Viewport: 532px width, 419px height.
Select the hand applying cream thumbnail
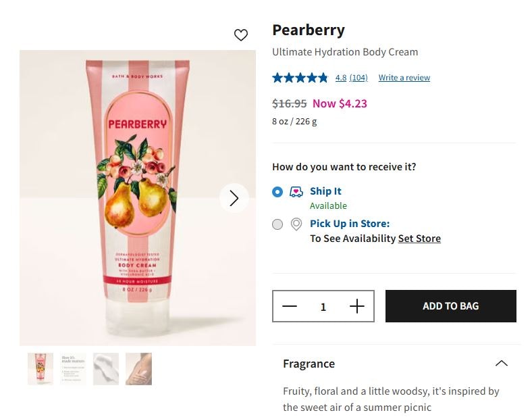[x=138, y=369]
